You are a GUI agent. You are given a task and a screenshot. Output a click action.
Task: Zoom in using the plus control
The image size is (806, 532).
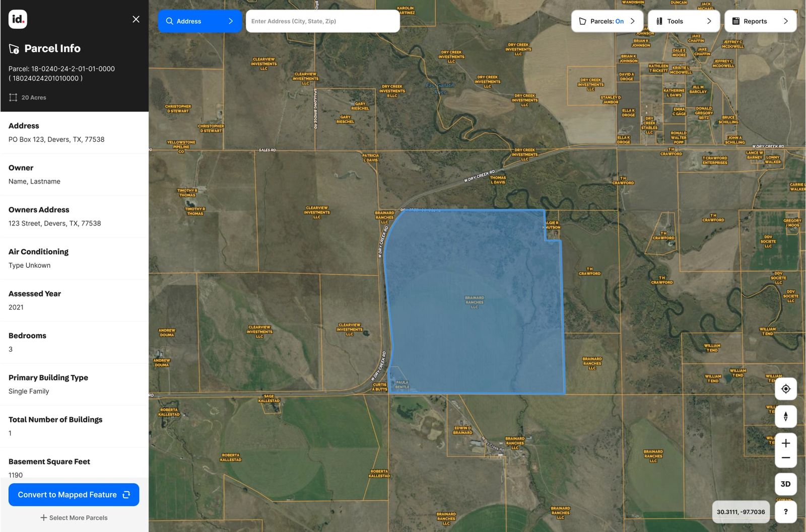tap(785, 443)
